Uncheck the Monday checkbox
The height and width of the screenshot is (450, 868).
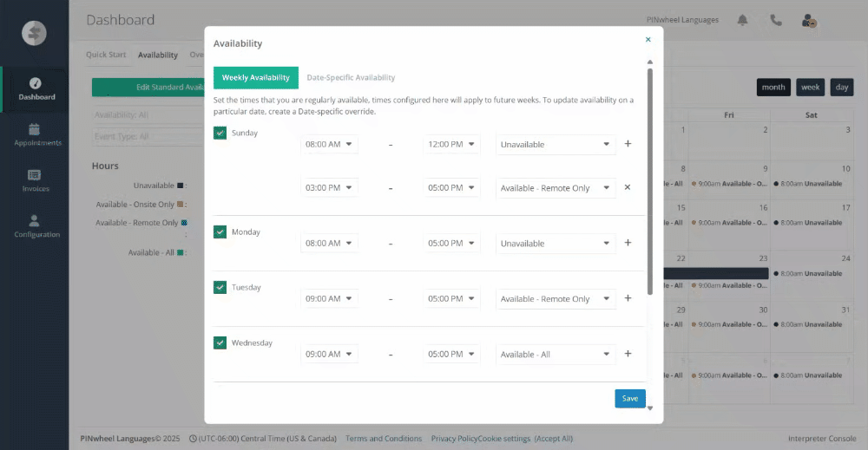pos(220,232)
